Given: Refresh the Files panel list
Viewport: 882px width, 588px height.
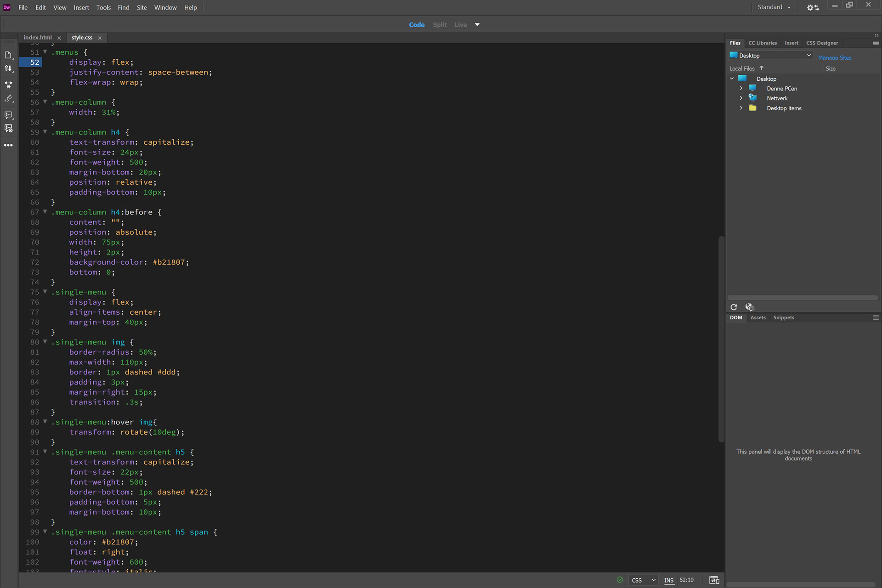Looking at the screenshot, I should tap(734, 307).
